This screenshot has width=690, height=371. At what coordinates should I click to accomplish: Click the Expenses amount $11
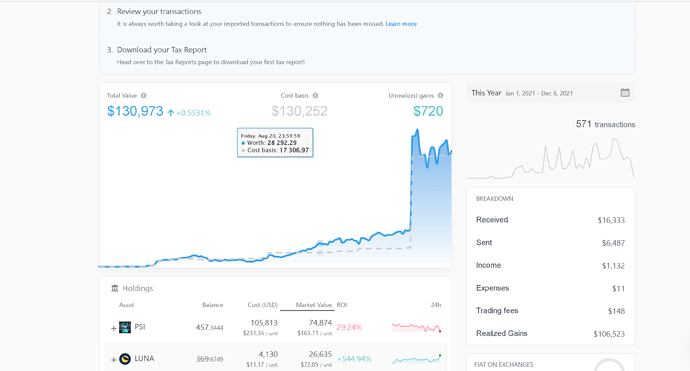[618, 289]
